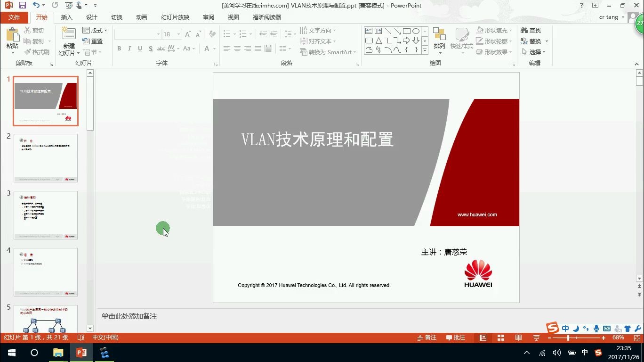
Task: Switch to Reading view icon in status bar
Action: point(518,337)
